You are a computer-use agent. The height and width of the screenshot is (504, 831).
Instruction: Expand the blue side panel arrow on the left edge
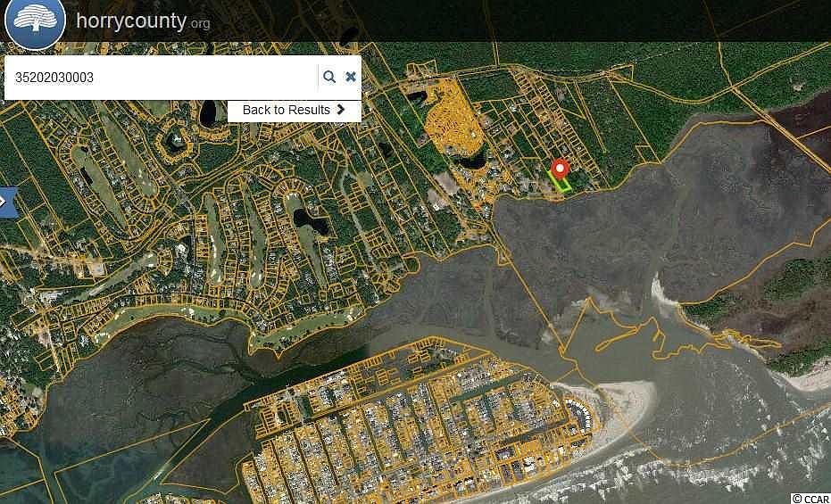click(7, 202)
